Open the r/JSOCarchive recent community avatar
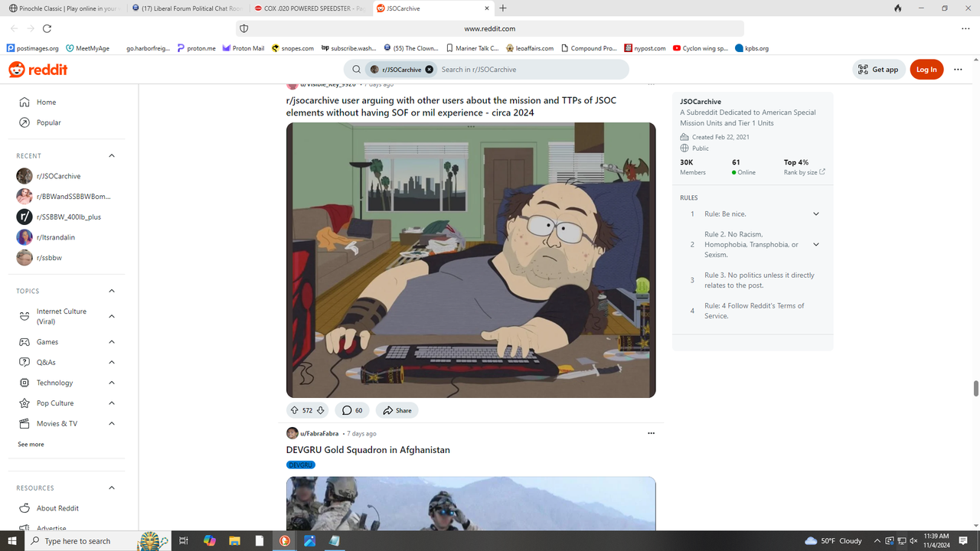Image resolution: width=980 pixels, height=551 pixels. click(x=24, y=176)
